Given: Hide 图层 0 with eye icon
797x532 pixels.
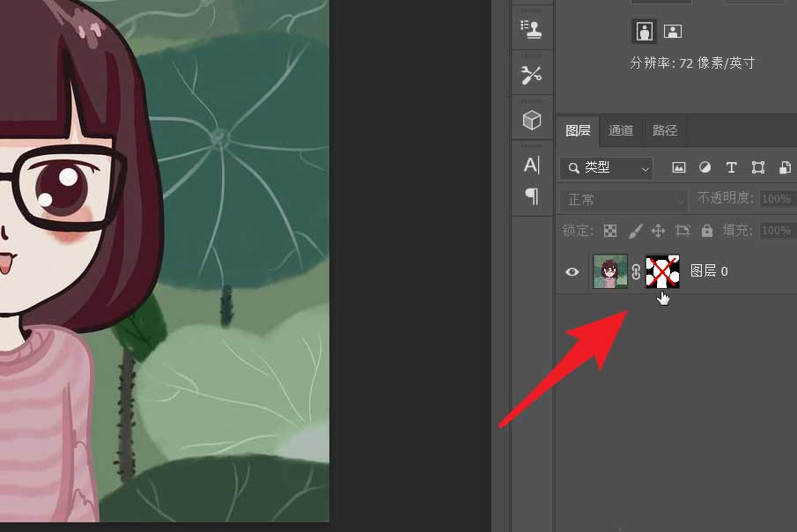Looking at the screenshot, I should click(x=572, y=271).
